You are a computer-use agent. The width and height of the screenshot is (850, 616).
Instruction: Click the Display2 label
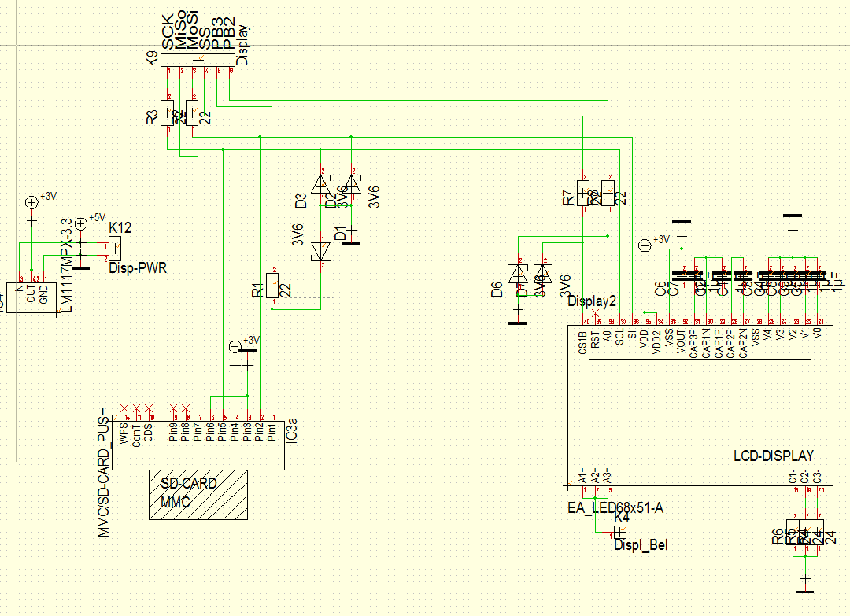[592, 301]
